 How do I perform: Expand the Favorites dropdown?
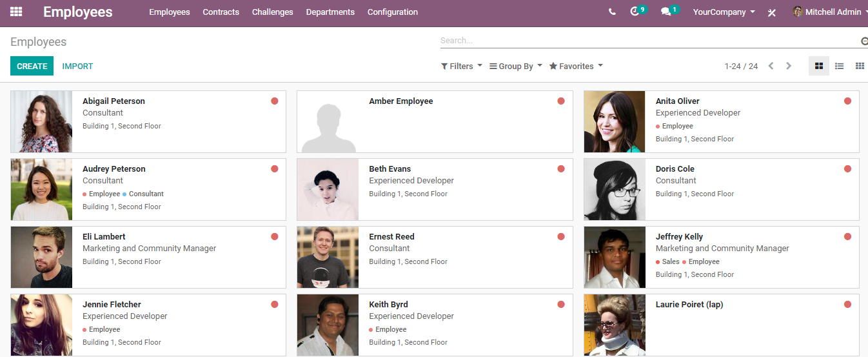pyautogui.click(x=576, y=66)
